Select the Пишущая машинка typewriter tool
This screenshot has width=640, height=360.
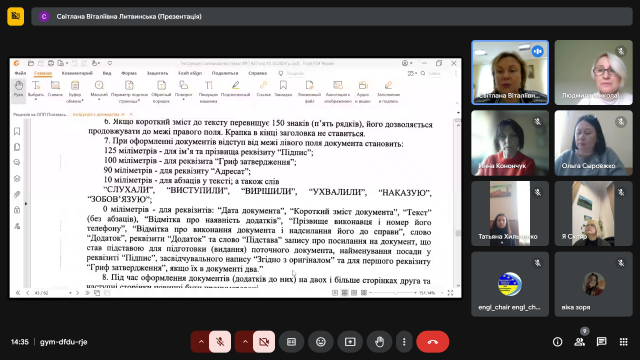click(x=209, y=91)
